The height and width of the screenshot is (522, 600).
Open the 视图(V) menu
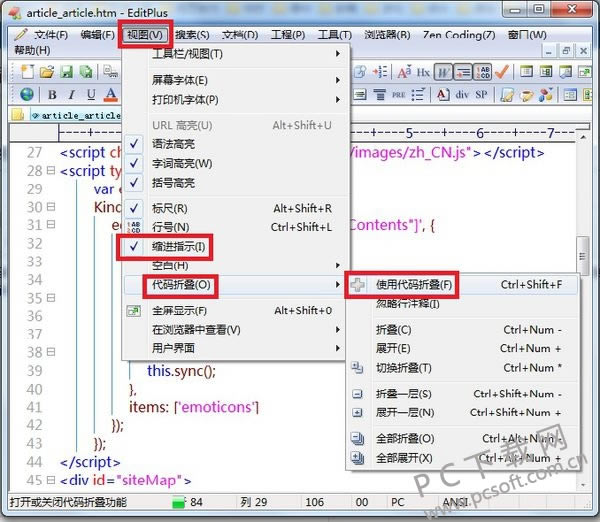145,35
